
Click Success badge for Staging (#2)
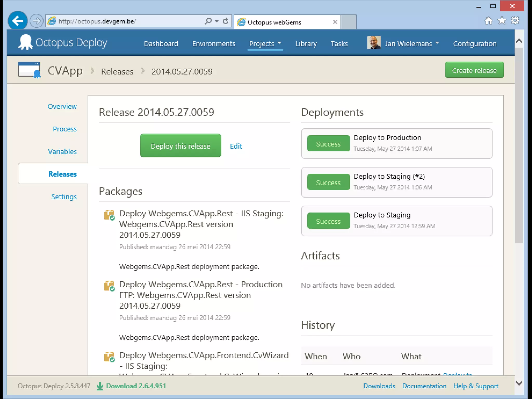click(328, 182)
